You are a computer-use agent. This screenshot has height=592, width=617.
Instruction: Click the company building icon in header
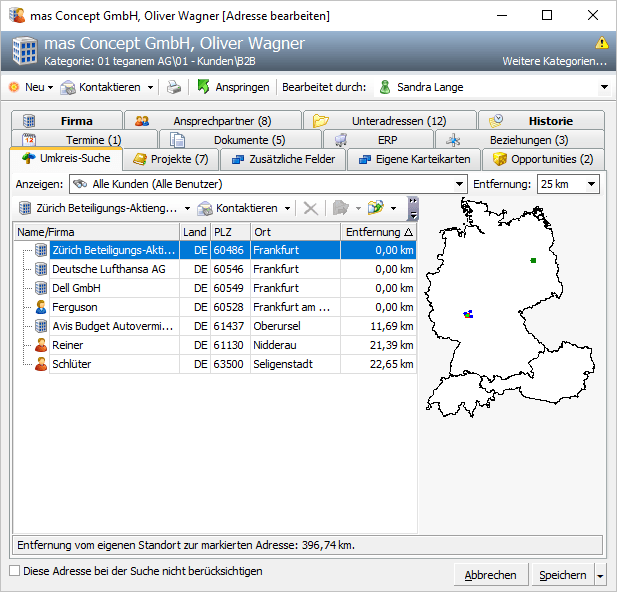pos(25,51)
